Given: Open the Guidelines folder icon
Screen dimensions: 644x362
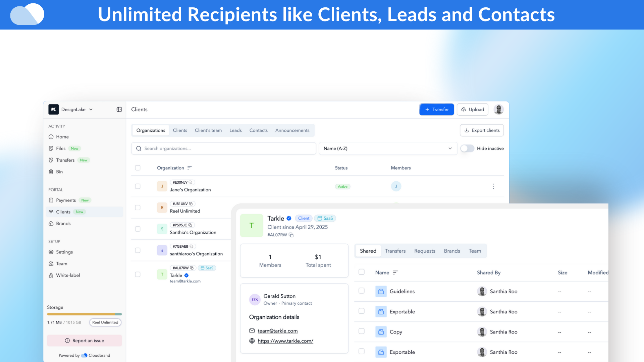Looking at the screenshot, I should coord(381,292).
